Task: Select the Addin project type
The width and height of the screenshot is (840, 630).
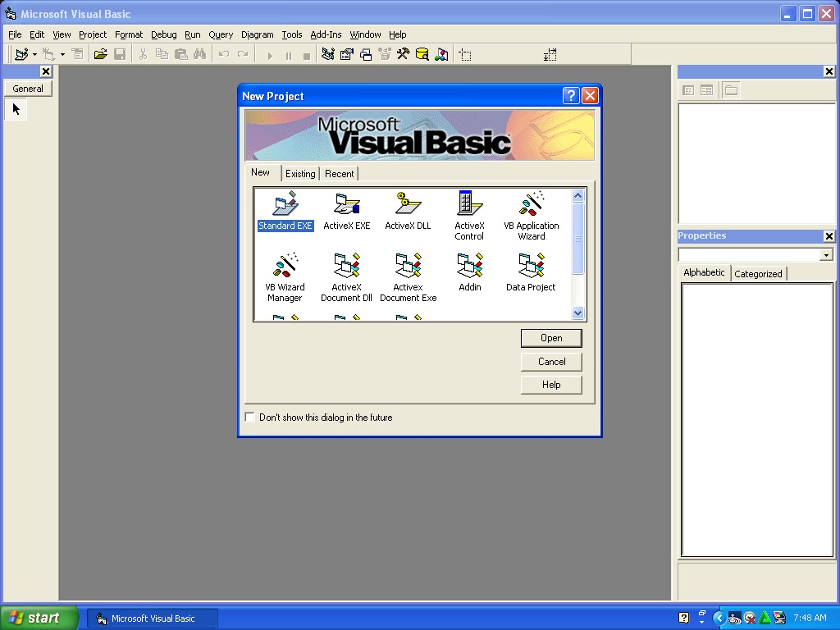Action: (x=470, y=272)
